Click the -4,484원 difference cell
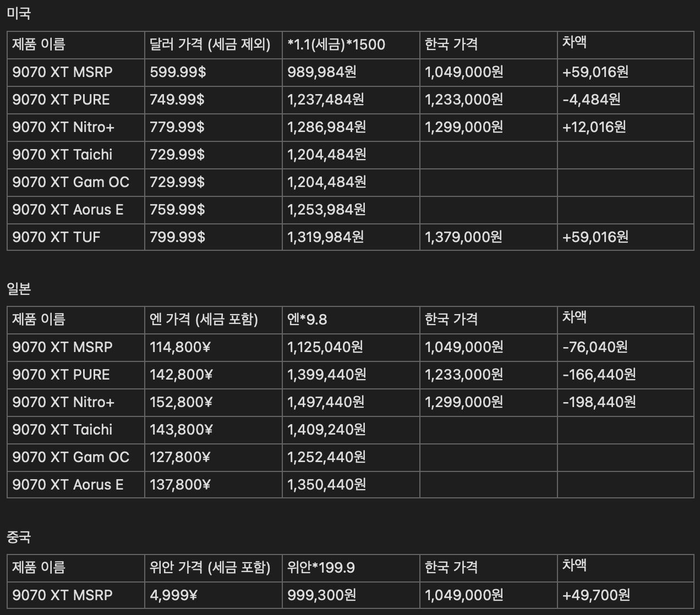 pos(592,100)
